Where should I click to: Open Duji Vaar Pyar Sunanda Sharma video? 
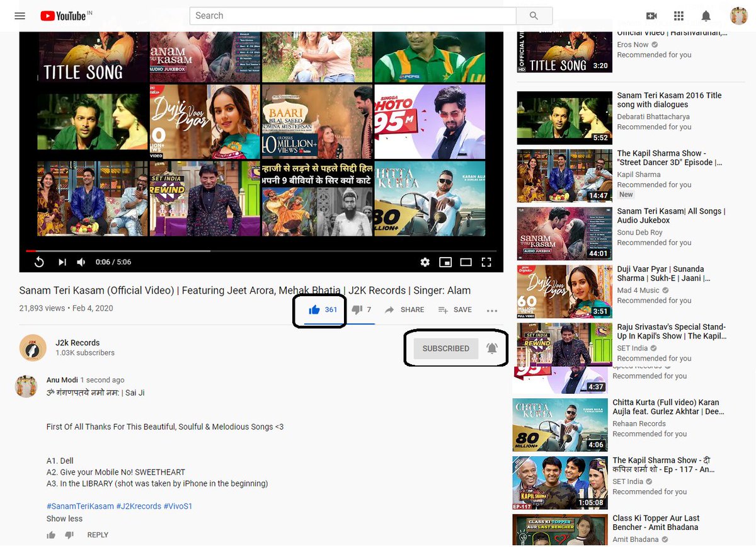click(x=663, y=273)
